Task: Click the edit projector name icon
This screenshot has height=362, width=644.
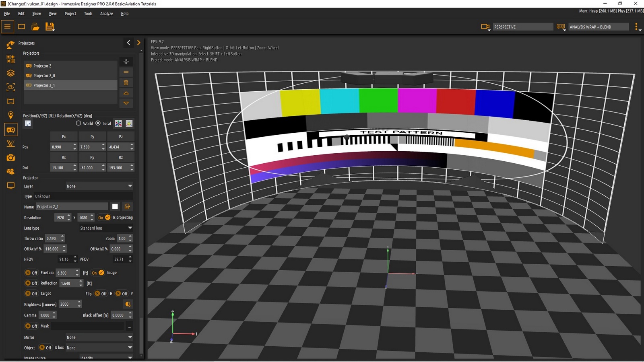Action: click(127, 207)
